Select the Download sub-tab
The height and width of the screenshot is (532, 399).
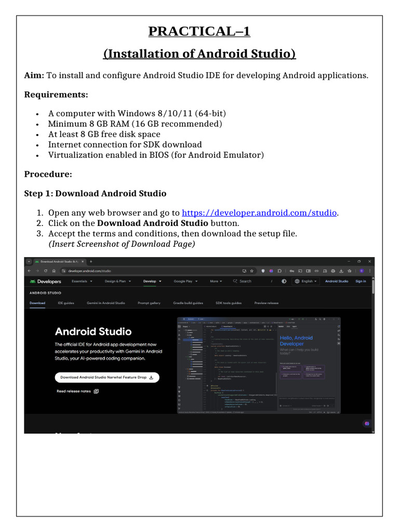(x=37, y=303)
